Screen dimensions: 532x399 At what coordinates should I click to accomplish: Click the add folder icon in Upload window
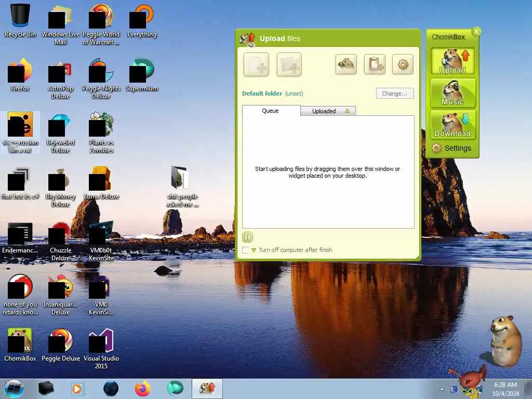coord(289,64)
